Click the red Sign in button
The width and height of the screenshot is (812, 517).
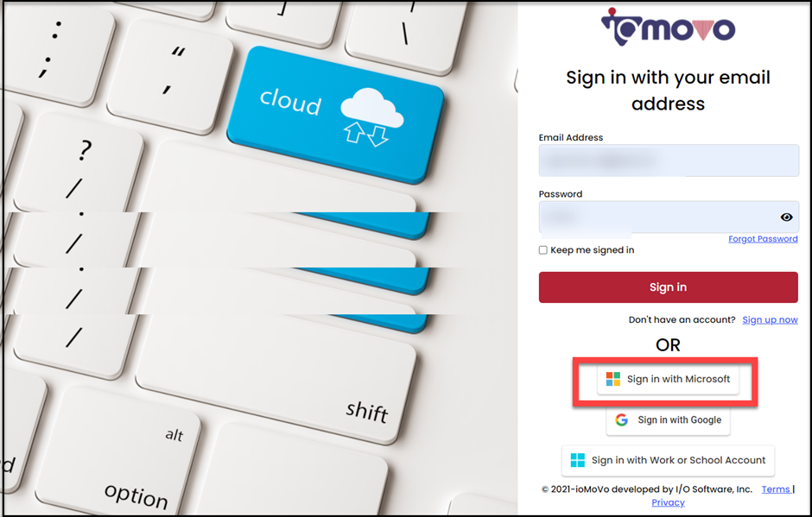pos(668,287)
